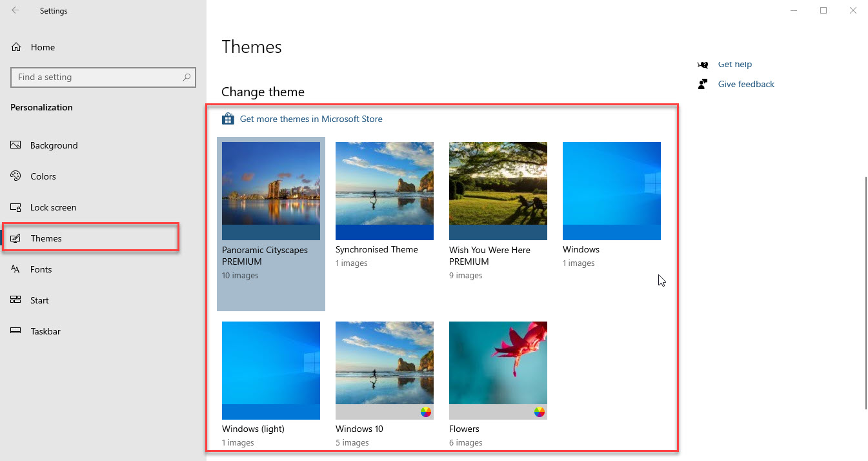Select Panoramic Cityscapes PREMIUM theme thumbnail
This screenshot has width=868, height=461.
point(271,191)
